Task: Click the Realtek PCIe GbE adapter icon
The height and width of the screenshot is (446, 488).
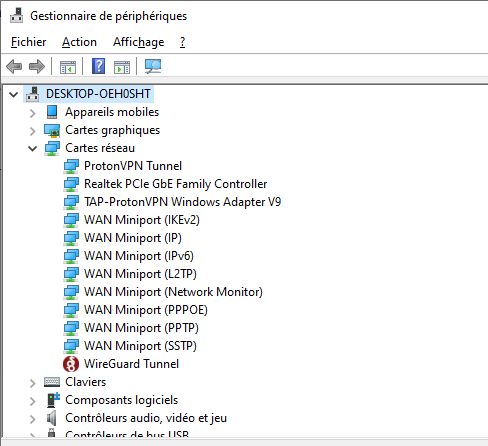Action: pyautogui.click(x=71, y=184)
